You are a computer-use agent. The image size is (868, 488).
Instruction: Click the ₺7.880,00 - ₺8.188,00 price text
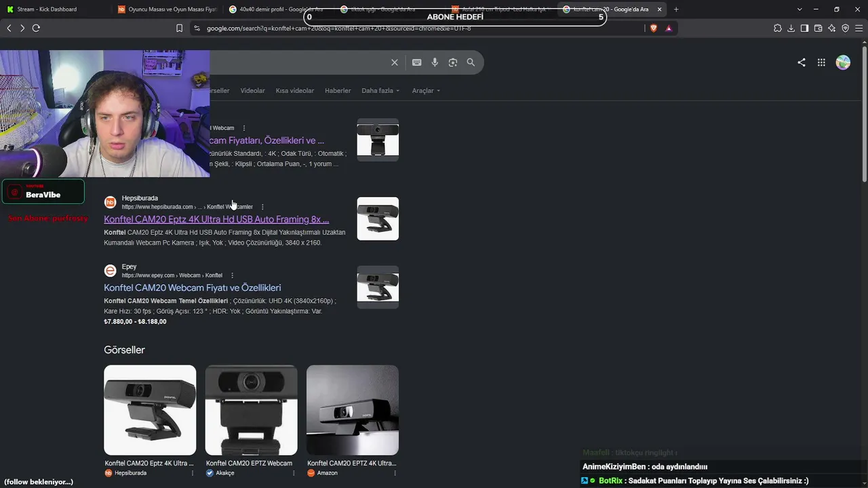point(135,321)
